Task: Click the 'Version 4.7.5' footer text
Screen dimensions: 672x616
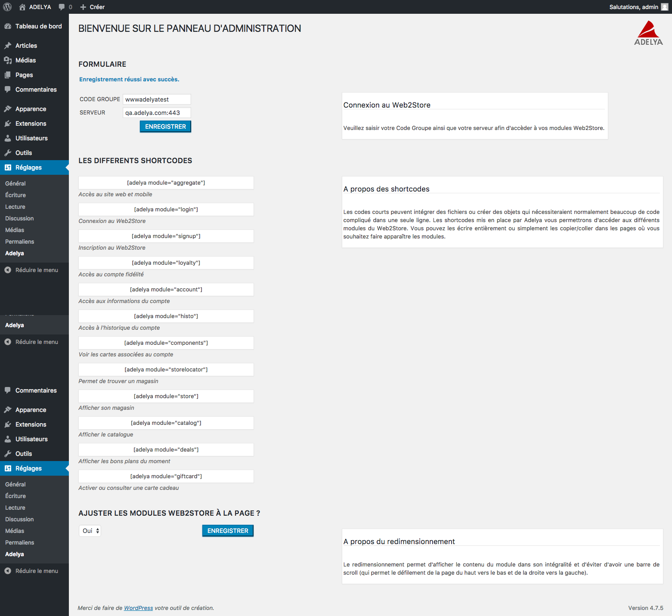Action: [646, 608]
